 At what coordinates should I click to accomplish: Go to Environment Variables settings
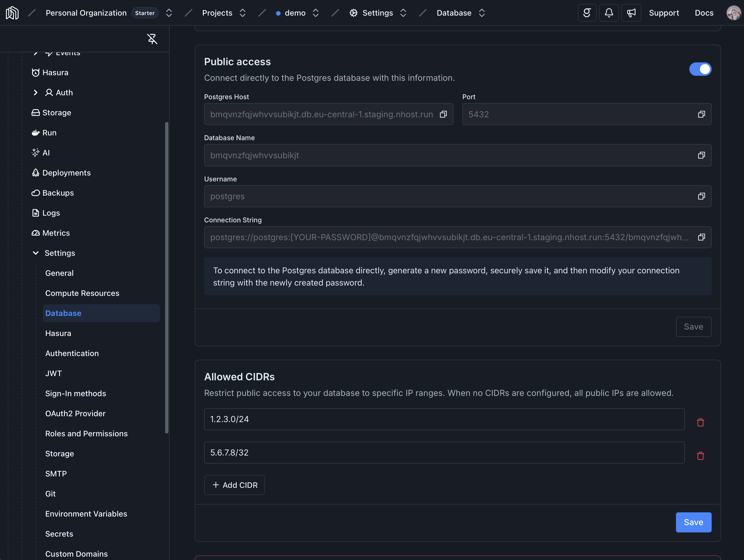click(86, 514)
